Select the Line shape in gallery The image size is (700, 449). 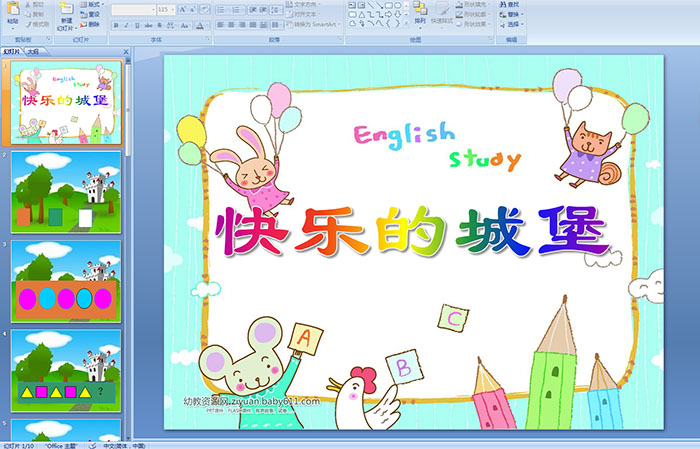click(371, 5)
